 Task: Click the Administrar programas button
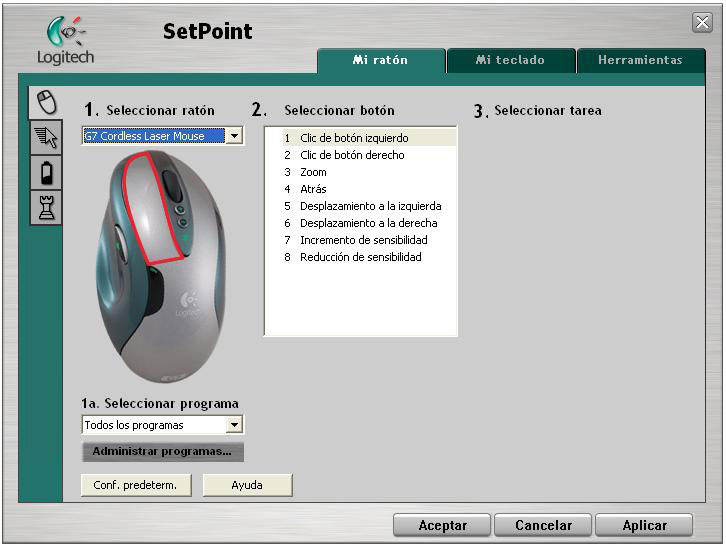tap(162, 452)
